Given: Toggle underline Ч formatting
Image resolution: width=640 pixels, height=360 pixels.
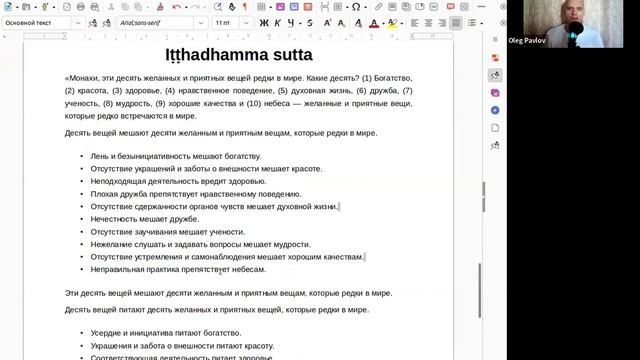Looking at the screenshot, I should coord(291,23).
